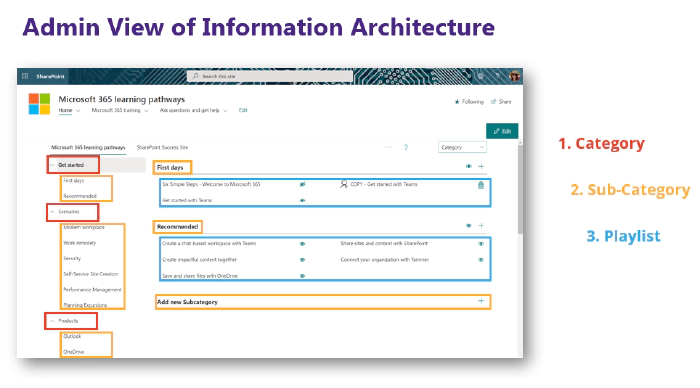This screenshot has width=700, height=388.
Task: Hide Create impactful content together playlist
Action: 302,259
